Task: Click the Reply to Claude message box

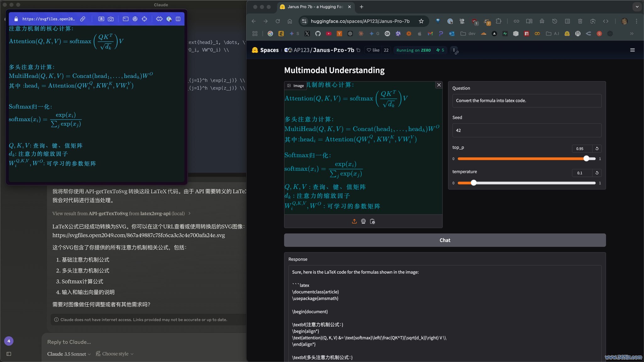Action: point(145,342)
